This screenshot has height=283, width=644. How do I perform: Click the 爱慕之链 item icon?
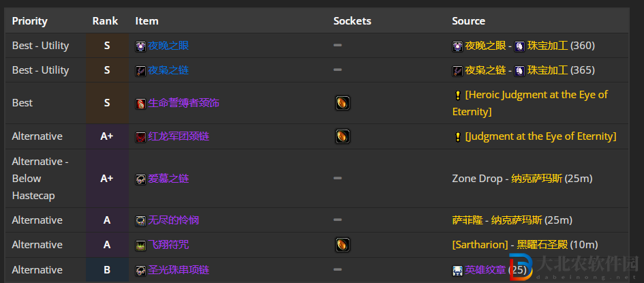141,179
